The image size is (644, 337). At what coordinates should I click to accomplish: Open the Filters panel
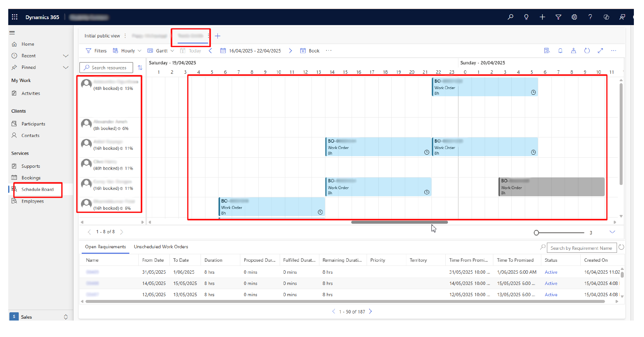click(x=96, y=51)
